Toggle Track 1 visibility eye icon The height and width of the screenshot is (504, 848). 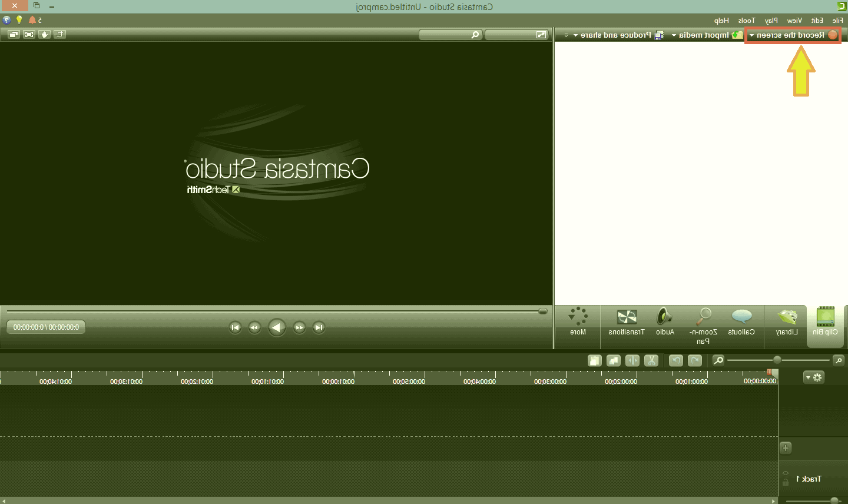coord(786,473)
